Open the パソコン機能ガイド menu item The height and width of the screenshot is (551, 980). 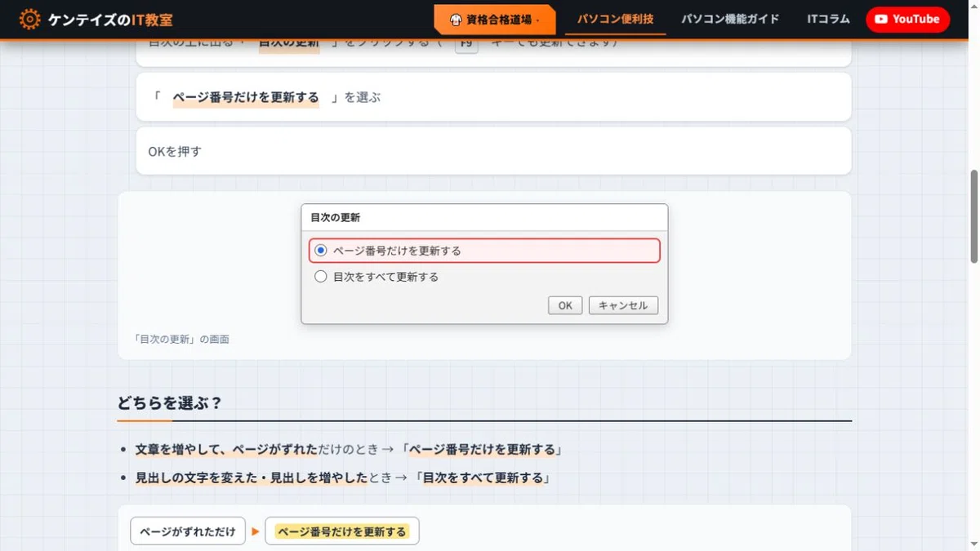click(730, 19)
